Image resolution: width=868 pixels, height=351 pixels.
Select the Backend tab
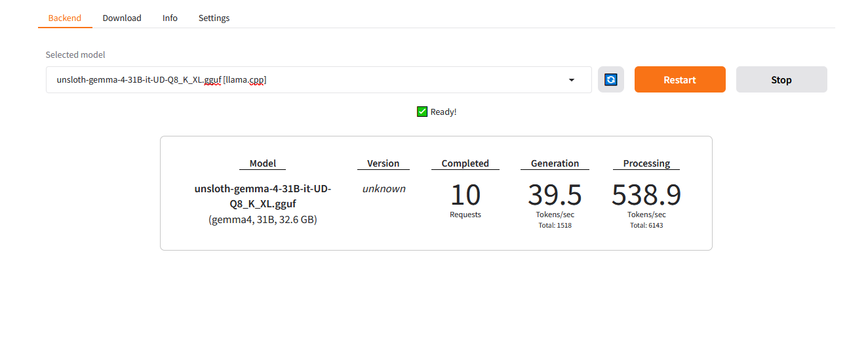pos(65,18)
